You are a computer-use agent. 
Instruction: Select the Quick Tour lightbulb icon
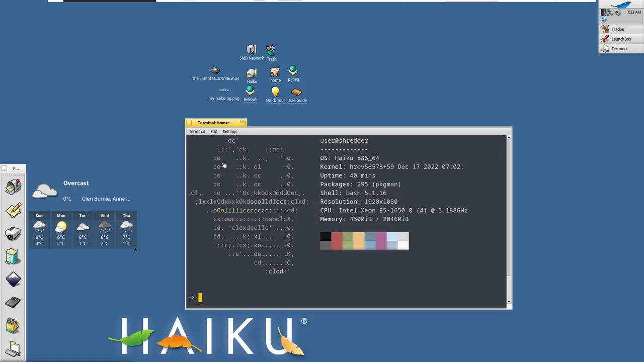pyautogui.click(x=275, y=95)
